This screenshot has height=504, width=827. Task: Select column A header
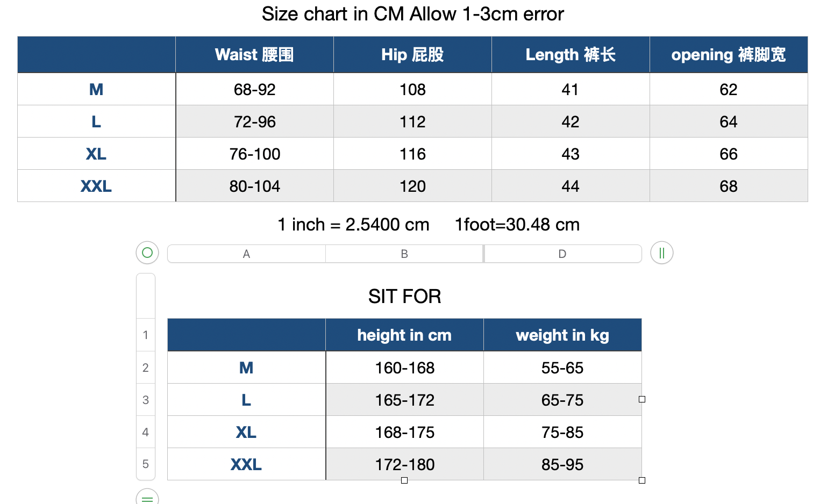pyautogui.click(x=246, y=254)
